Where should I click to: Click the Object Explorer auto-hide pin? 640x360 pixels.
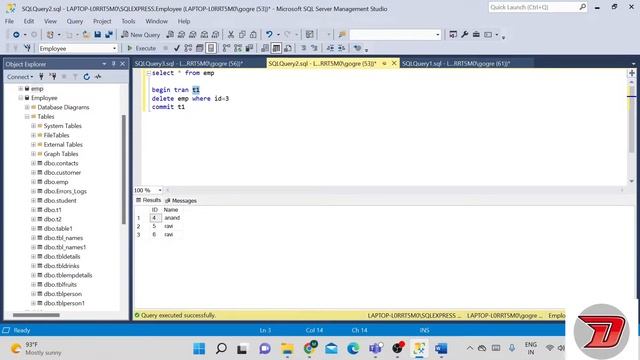(x=113, y=64)
